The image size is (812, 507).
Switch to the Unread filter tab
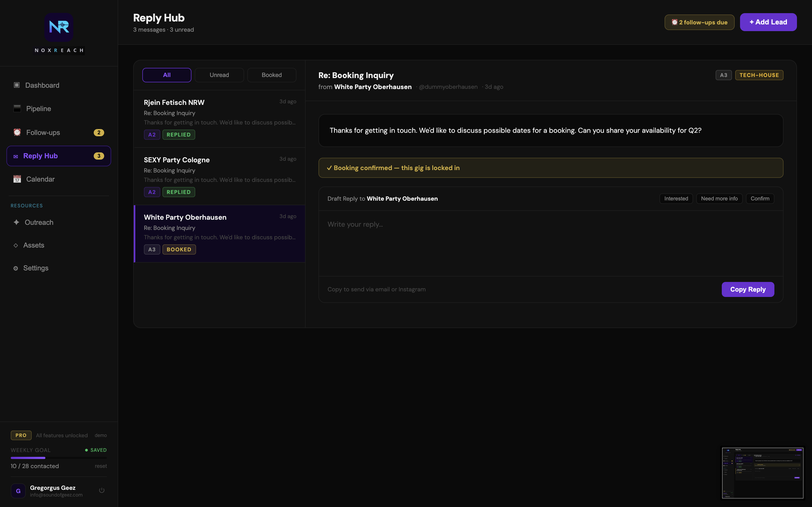[x=219, y=75]
